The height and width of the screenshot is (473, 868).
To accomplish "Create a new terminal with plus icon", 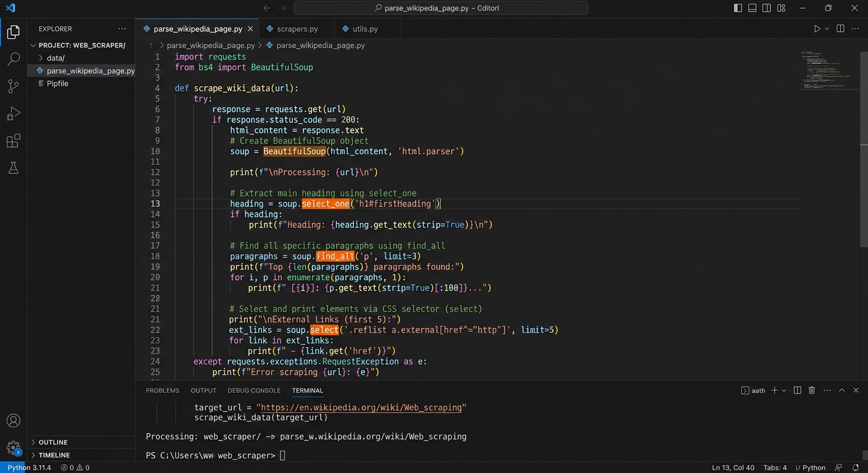I will [x=774, y=390].
